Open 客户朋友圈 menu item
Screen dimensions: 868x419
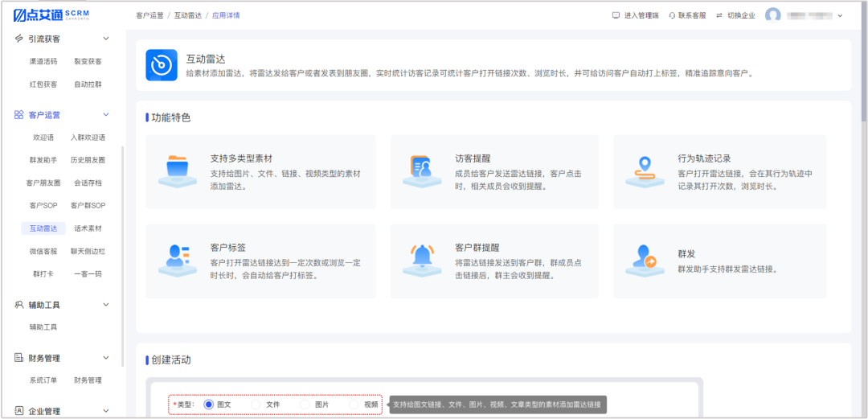pos(43,183)
